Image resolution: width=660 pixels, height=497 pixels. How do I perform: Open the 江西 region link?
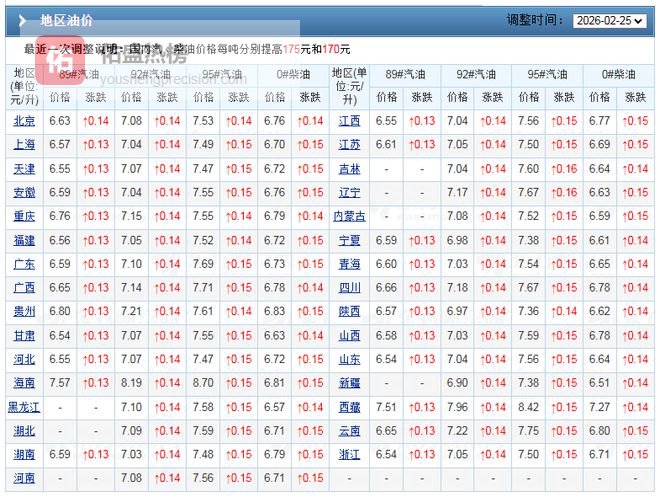[349, 121]
